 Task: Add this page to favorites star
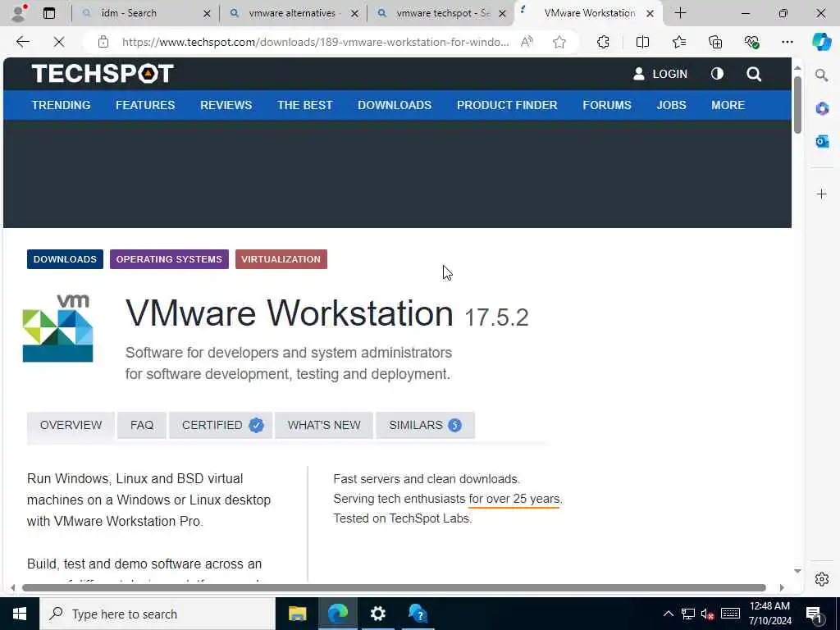pos(559,42)
